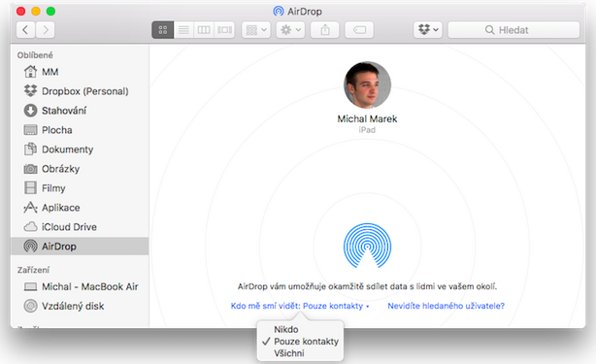
Task: Open the item arrangement dropdown
Action: tap(256, 30)
